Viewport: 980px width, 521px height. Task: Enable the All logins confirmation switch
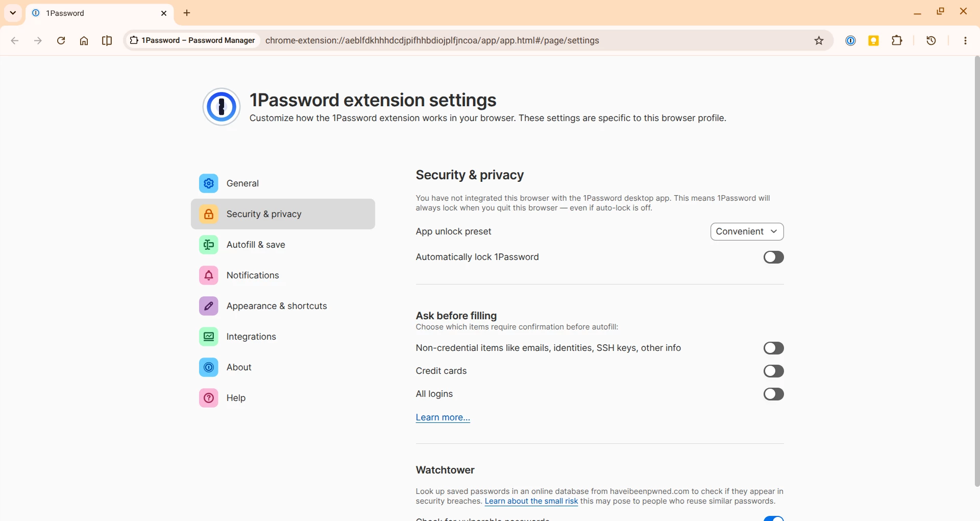coord(773,394)
